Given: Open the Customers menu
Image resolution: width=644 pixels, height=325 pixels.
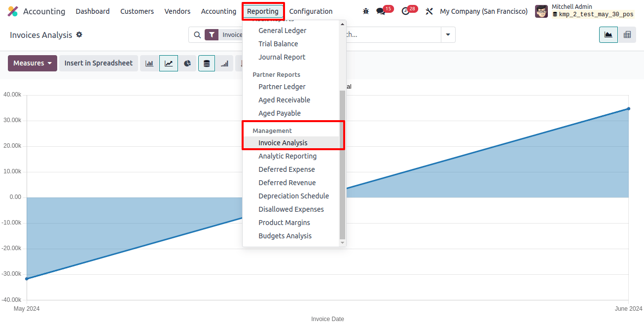Looking at the screenshot, I should coord(137,11).
